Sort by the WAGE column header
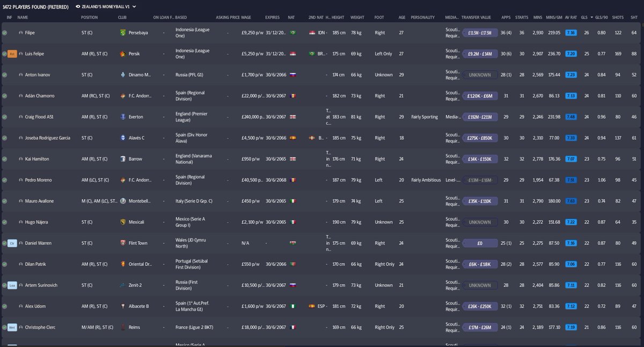The width and height of the screenshot is (644, 347). point(246,17)
